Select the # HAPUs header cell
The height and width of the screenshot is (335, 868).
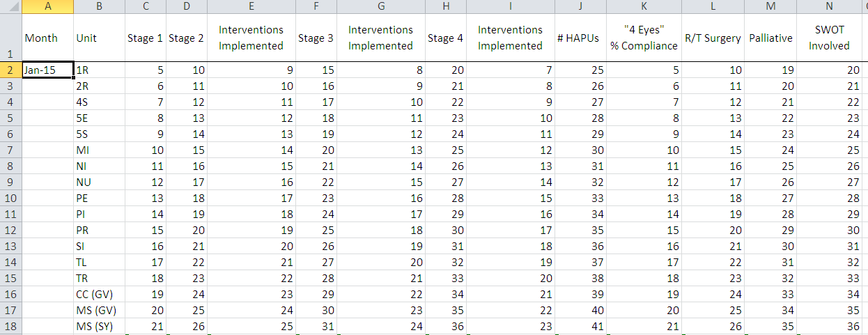coord(580,38)
